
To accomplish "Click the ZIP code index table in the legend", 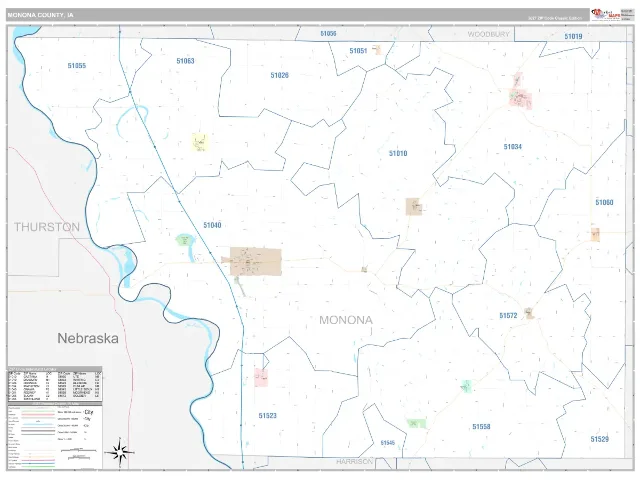I will coord(55,384).
